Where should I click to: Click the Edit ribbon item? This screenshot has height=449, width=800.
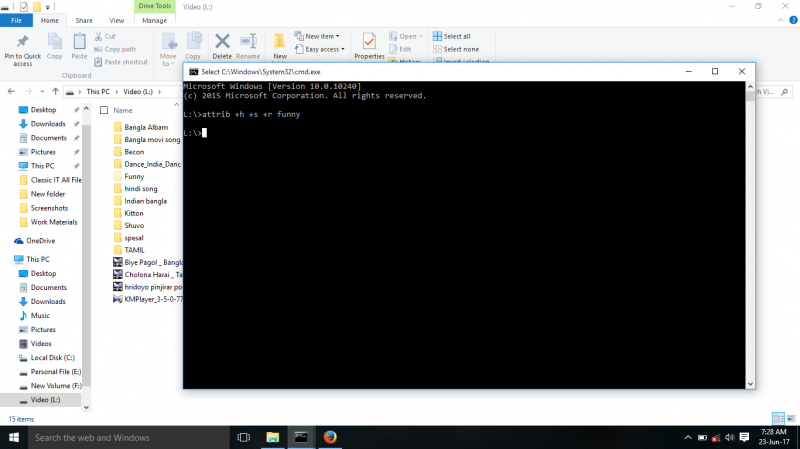[x=400, y=49]
